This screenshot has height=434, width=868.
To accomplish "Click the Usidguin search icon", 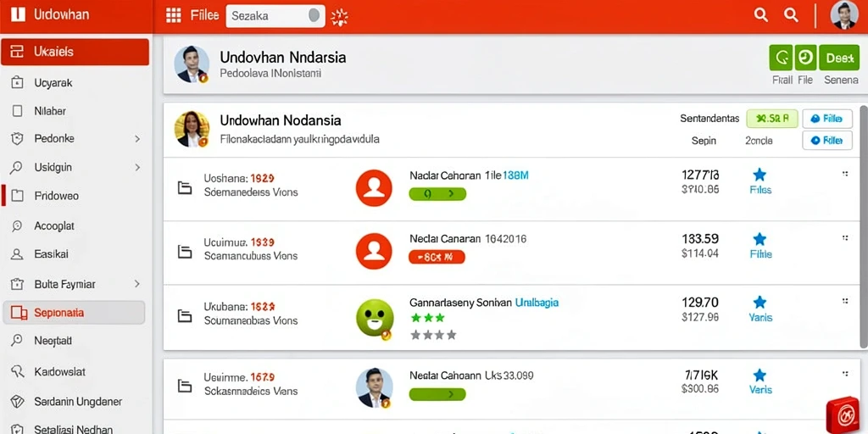I will click(17, 167).
